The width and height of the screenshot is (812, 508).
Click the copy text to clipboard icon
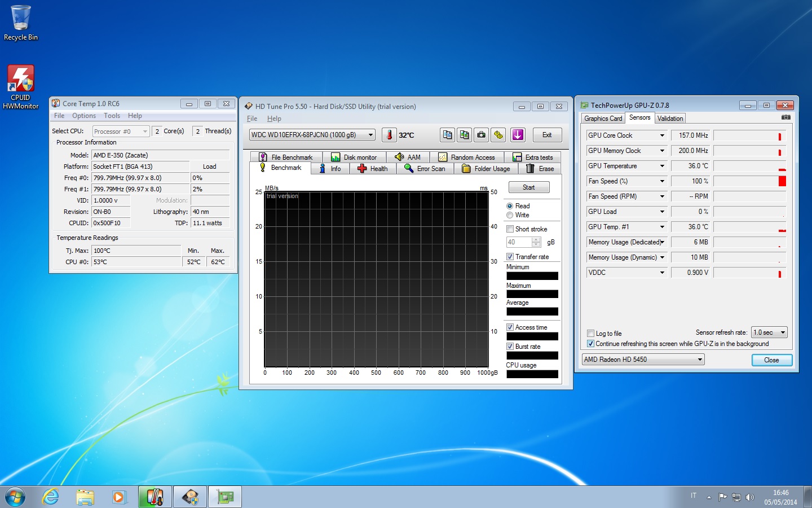pyautogui.click(x=447, y=135)
